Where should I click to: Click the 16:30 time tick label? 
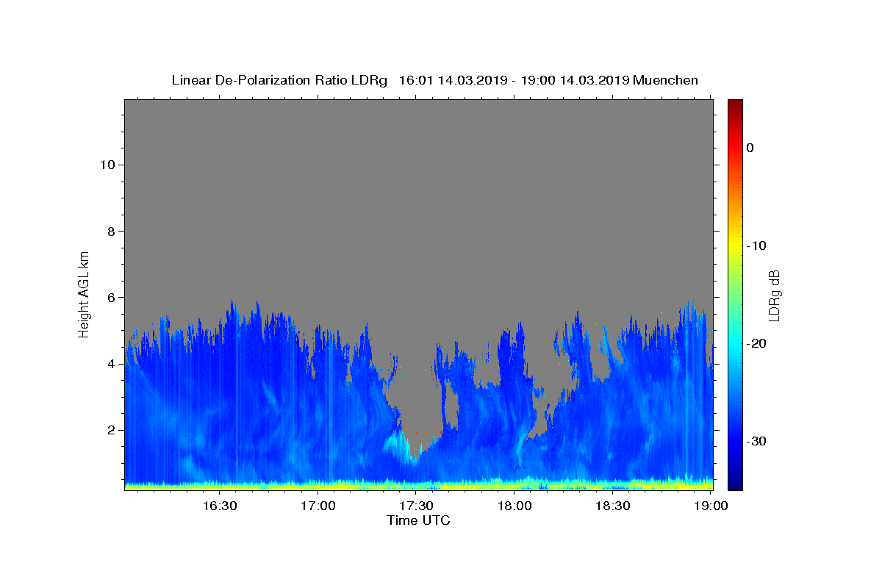coord(219,506)
